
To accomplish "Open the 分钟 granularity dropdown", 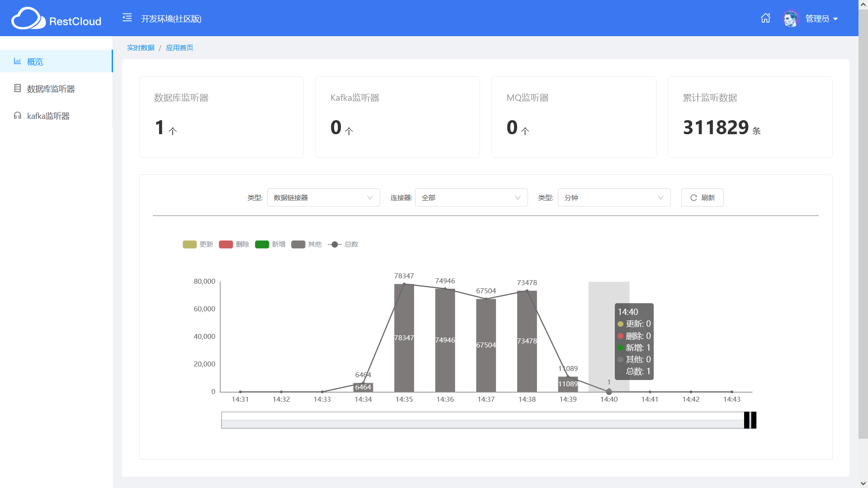I will (x=614, y=198).
